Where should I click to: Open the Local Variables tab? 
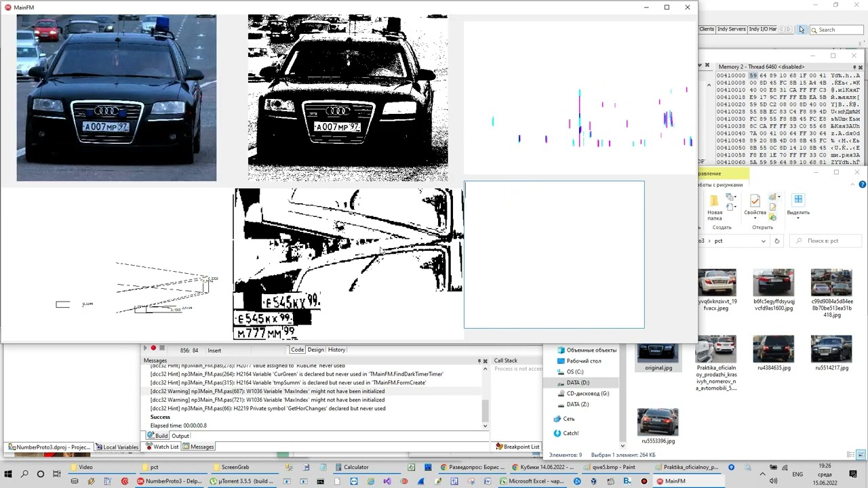tap(117, 447)
